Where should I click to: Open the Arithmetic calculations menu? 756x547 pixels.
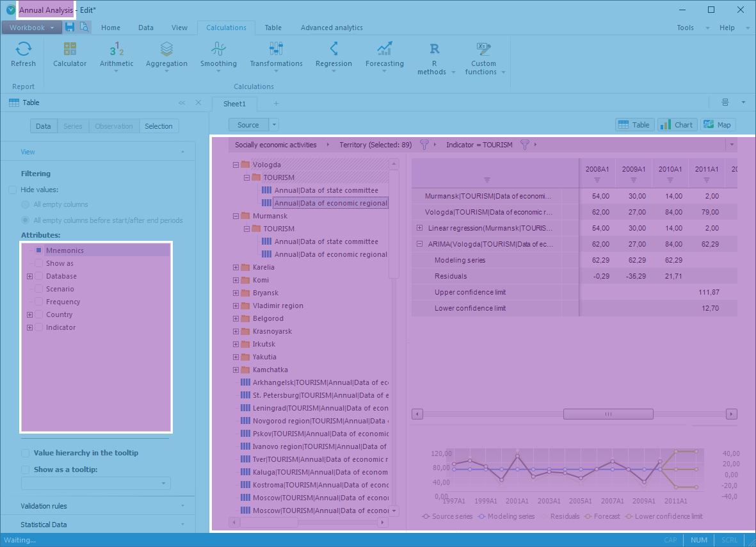tap(117, 55)
